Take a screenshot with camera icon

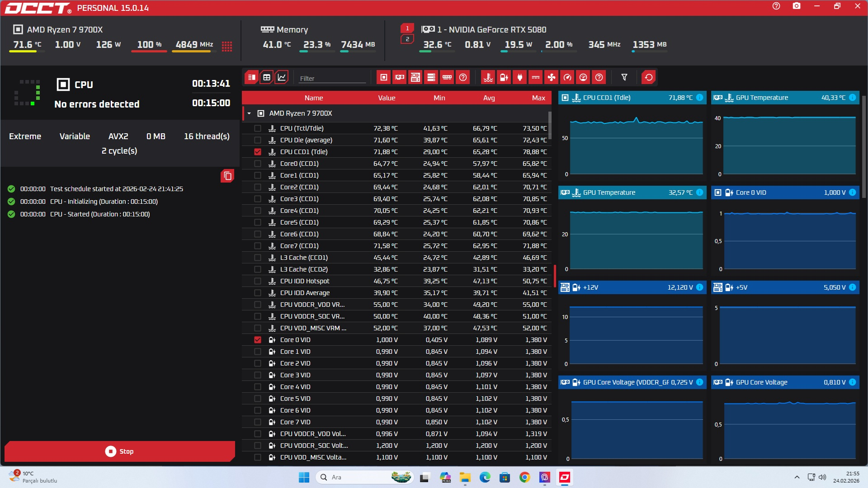coord(797,6)
